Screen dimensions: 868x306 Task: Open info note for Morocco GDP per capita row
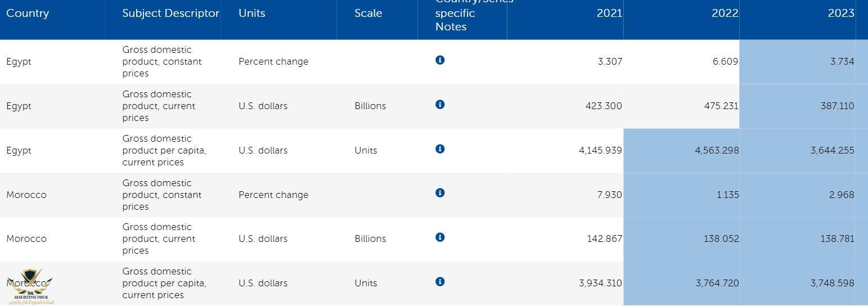tap(440, 281)
